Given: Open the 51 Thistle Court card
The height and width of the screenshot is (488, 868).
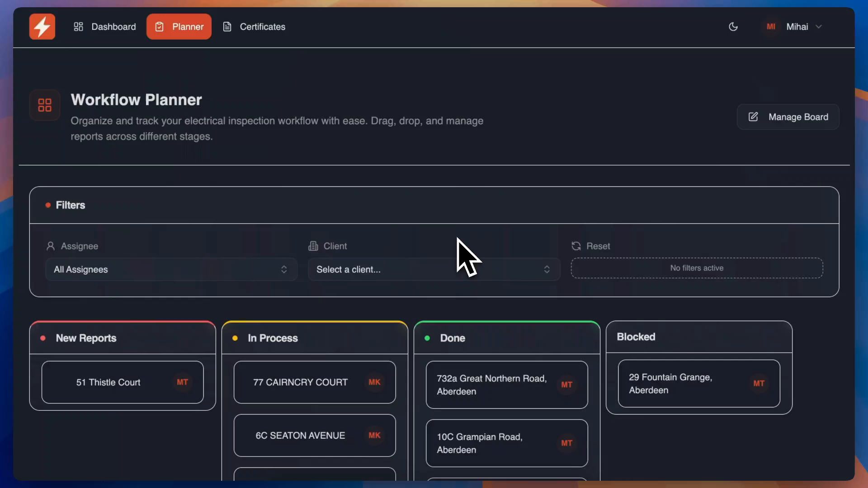Looking at the screenshot, I should click(x=123, y=382).
